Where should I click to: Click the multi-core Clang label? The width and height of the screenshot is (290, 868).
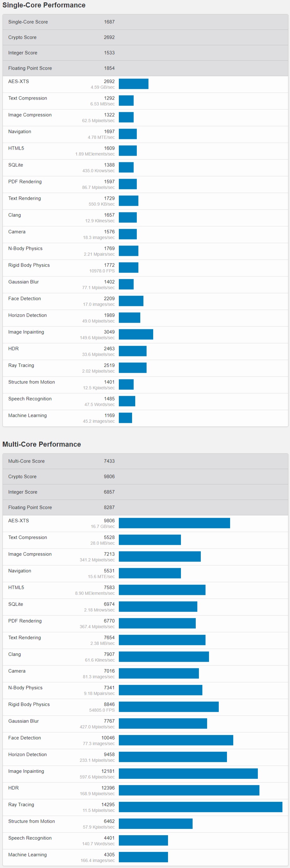[14, 654]
